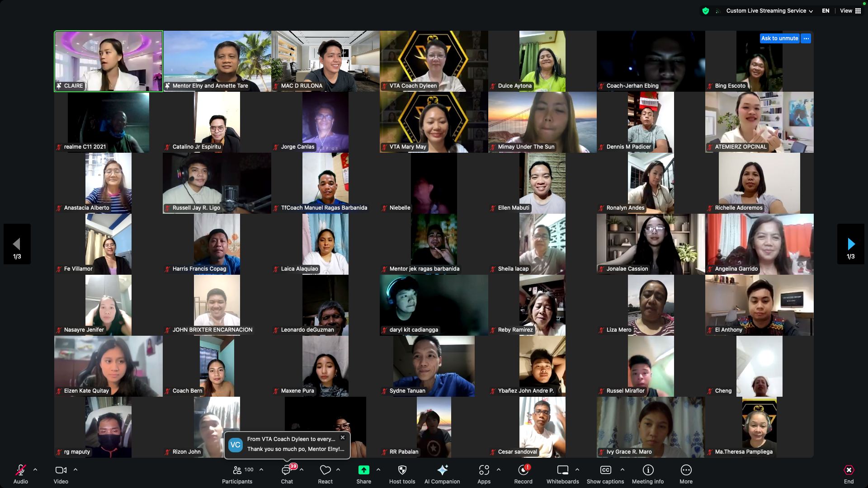This screenshot has height=488, width=868.
Task: Open Whiteboards from the toolbar
Action: tap(562, 474)
